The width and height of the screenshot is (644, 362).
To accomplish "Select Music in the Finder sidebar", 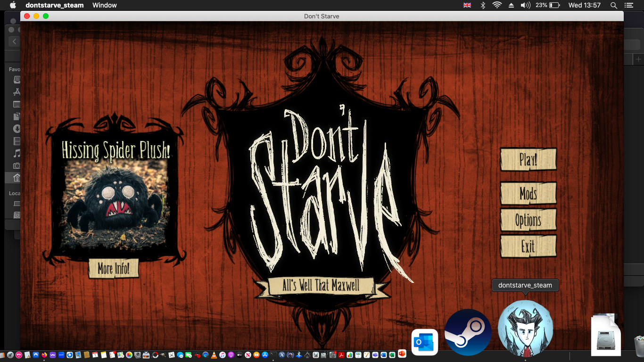I will click(x=17, y=153).
